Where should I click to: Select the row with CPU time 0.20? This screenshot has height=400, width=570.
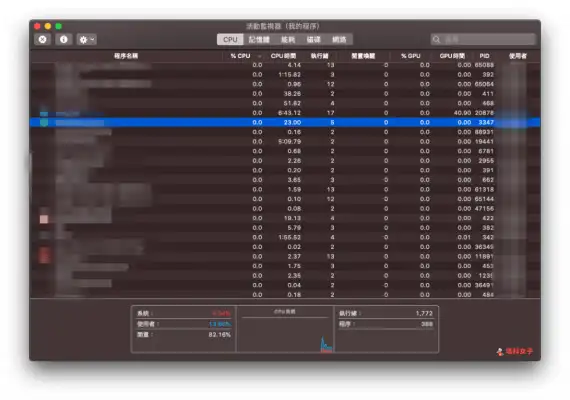point(285,170)
